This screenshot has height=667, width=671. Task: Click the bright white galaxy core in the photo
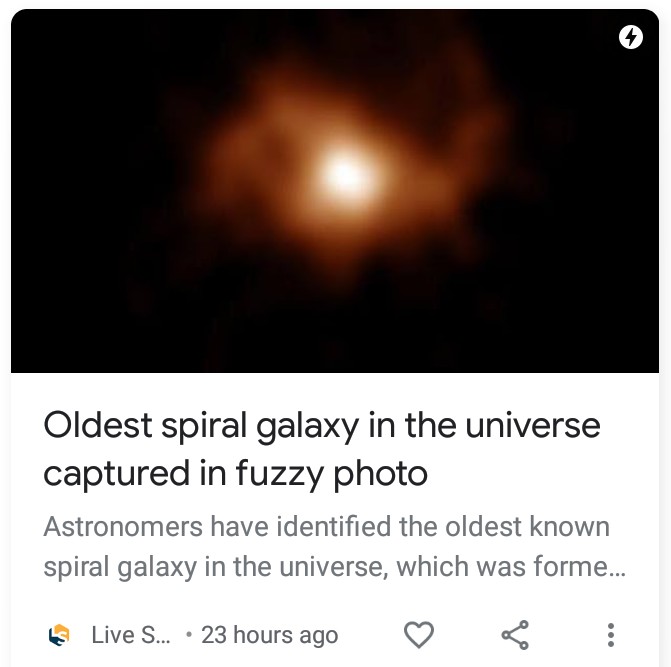(345, 175)
